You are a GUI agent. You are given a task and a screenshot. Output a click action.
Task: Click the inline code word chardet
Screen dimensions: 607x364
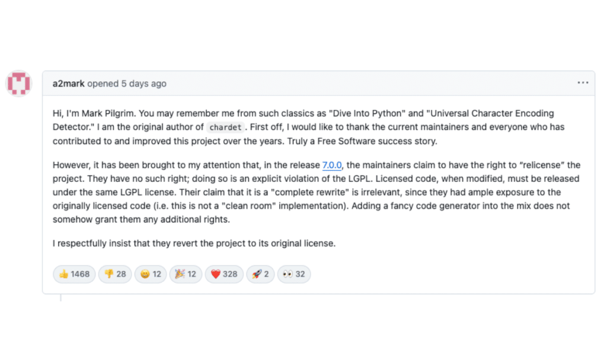click(225, 127)
